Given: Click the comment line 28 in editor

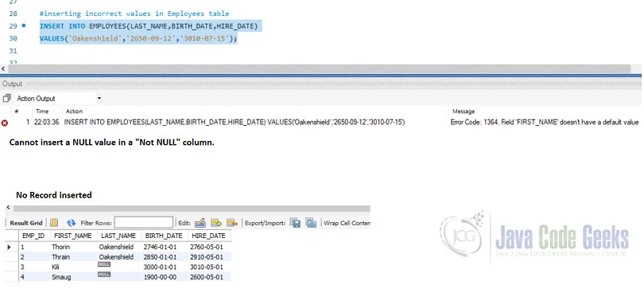Looking at the screenshot, I should [134, 14].
